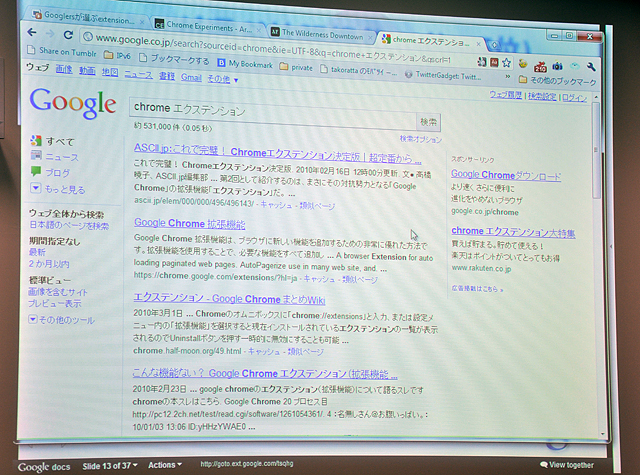Click the blue camera extension icon
The width and height of the screenshot is (640, 475).
tap(557, 65)
